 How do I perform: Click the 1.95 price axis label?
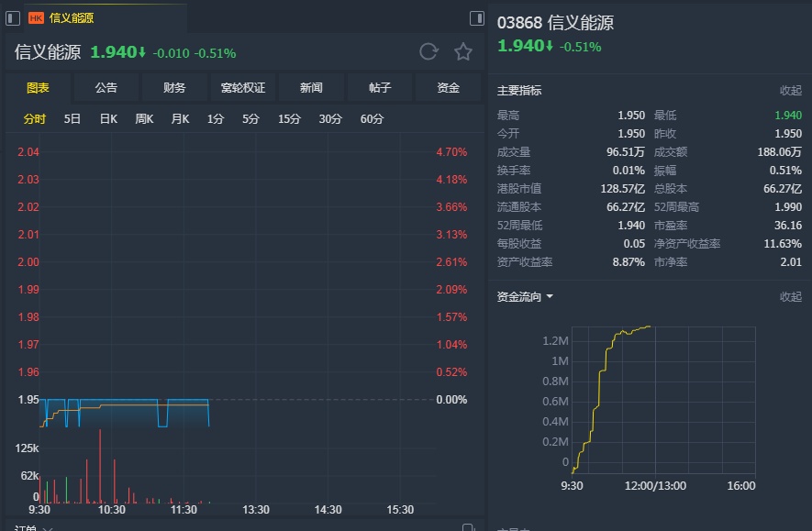pos(28,400)
